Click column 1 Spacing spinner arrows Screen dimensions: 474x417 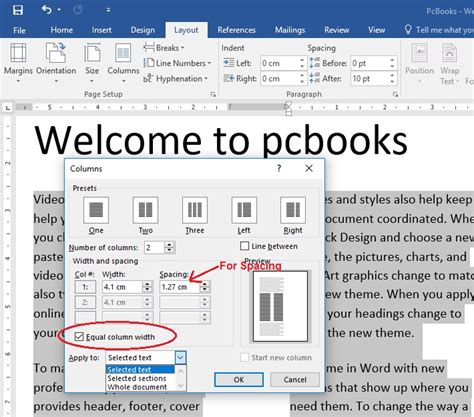click(205, 287)
